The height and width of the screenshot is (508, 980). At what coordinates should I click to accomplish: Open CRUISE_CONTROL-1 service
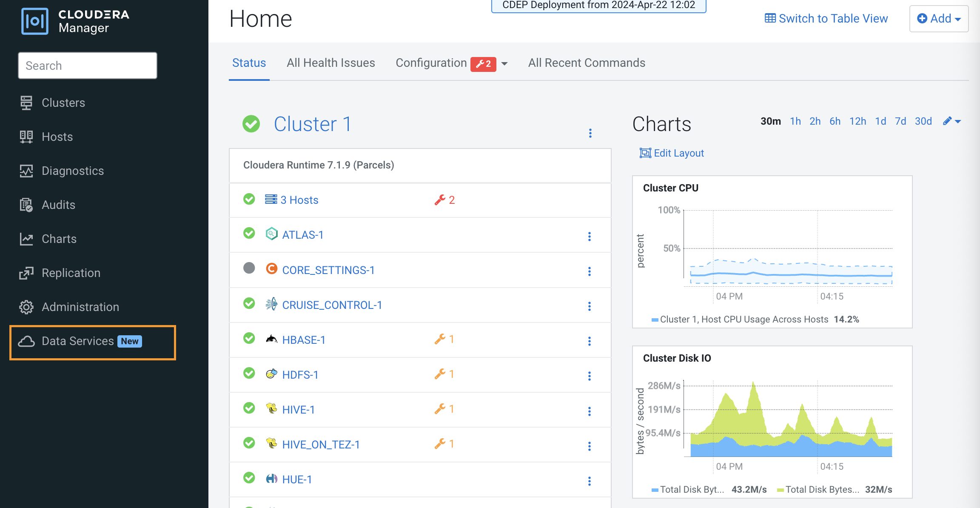[x=332, y=305]
